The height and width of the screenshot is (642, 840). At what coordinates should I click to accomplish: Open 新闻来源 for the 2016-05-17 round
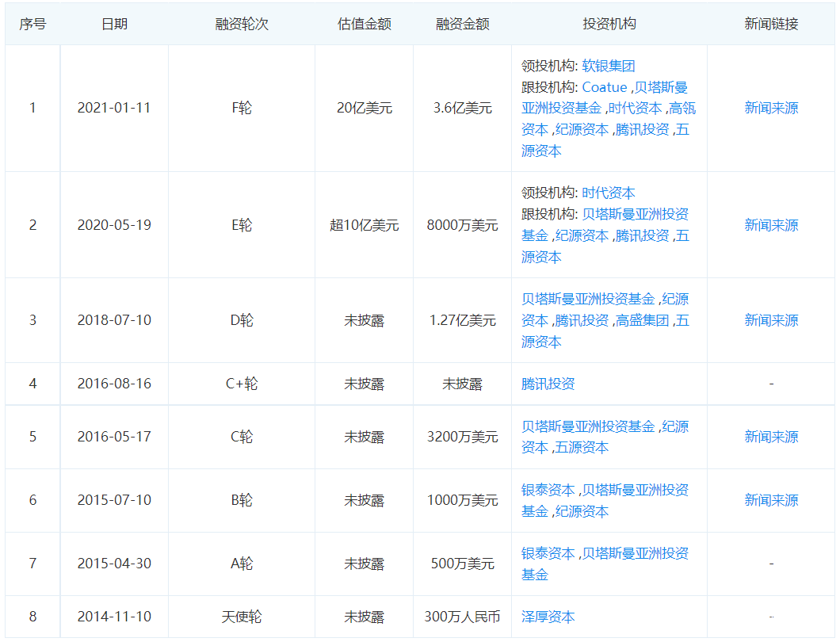click(771, 437)
